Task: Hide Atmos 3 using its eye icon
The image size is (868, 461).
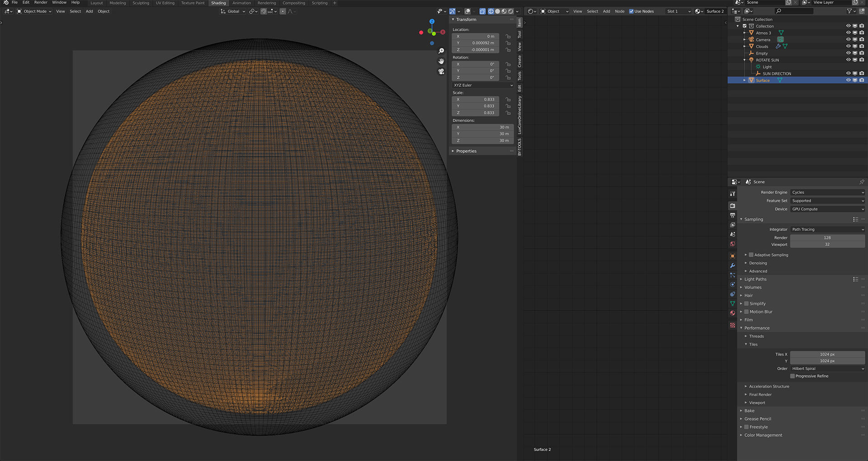Action: click(848, 33)
